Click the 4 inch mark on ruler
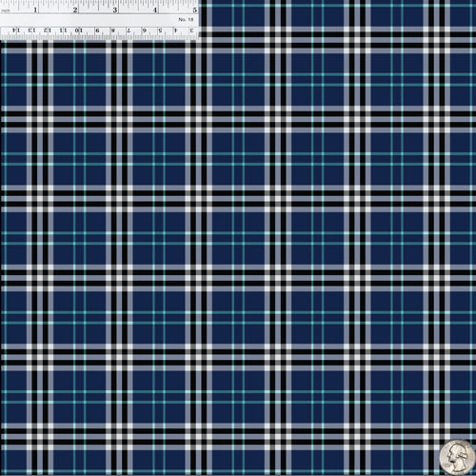This screenshot has height=476, width=476. 155,10
